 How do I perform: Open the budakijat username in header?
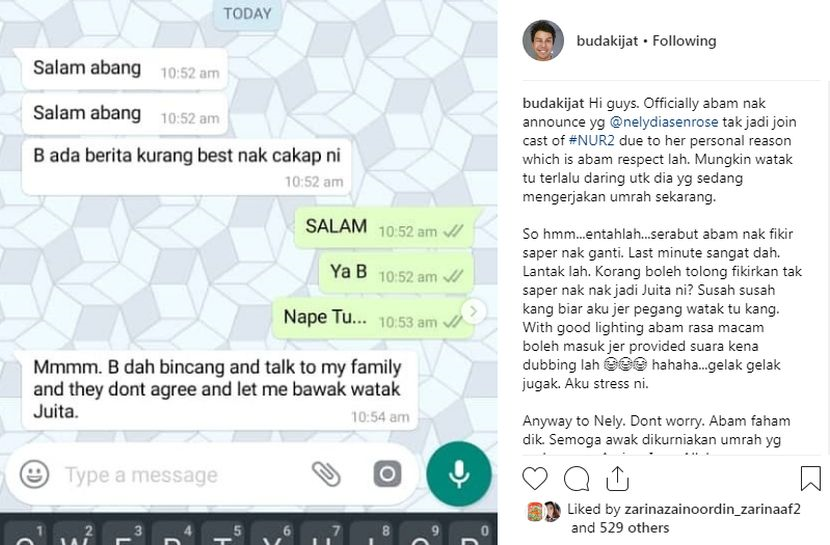click(607, 41)
